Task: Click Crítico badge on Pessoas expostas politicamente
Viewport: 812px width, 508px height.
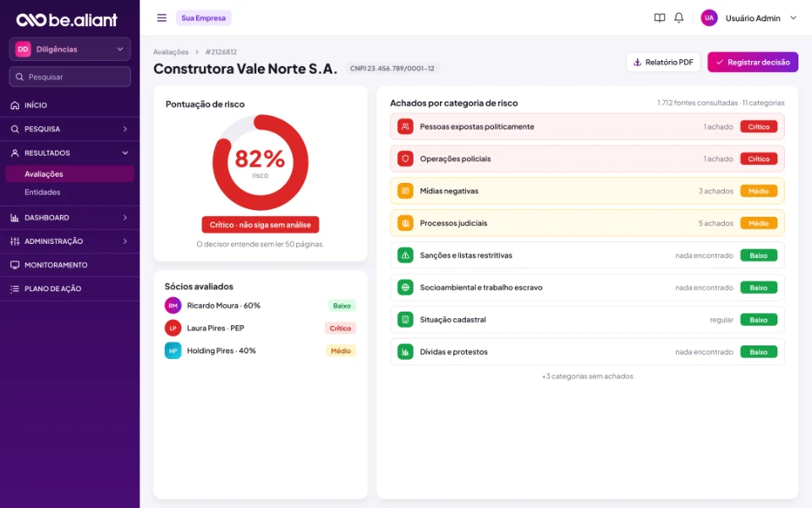Action: [759, 126]
